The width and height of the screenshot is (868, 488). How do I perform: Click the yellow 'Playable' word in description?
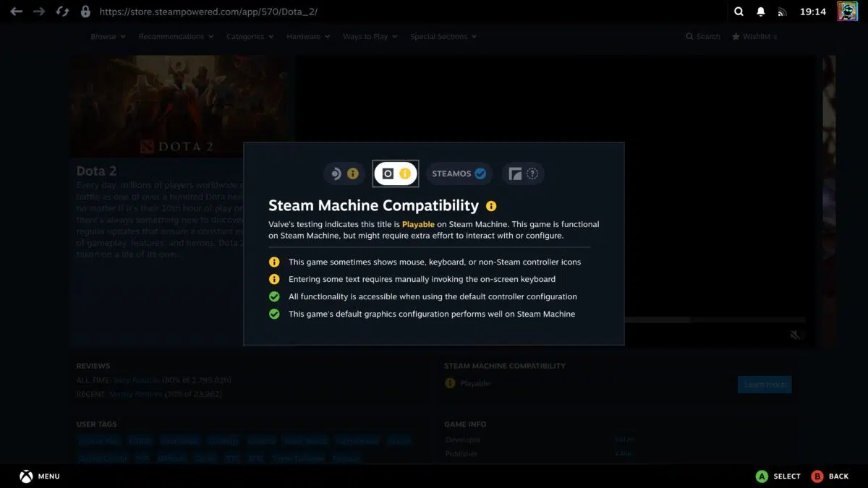(x=418, y=224)
